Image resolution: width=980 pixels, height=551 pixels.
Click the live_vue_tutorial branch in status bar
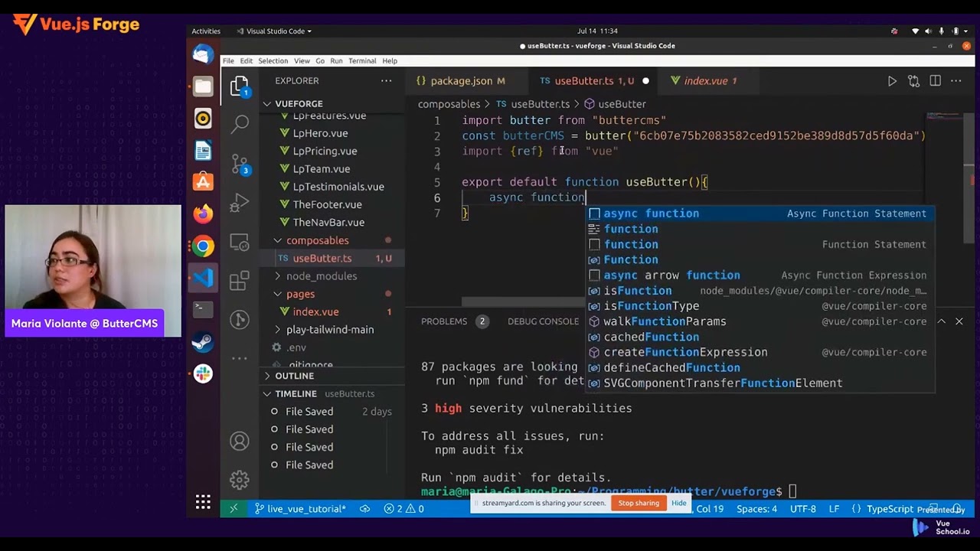pyautogui.click(x=300, y=508)
